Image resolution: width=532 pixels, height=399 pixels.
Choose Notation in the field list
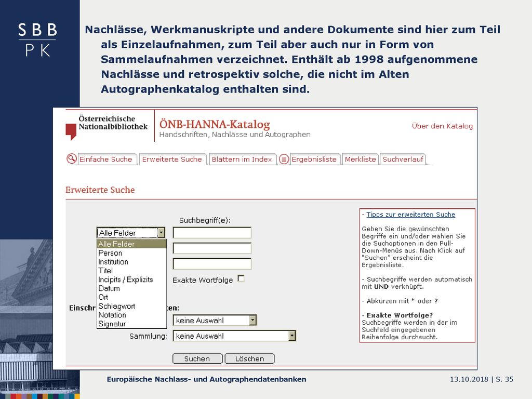pyautogui.click(x=131, y=315)
